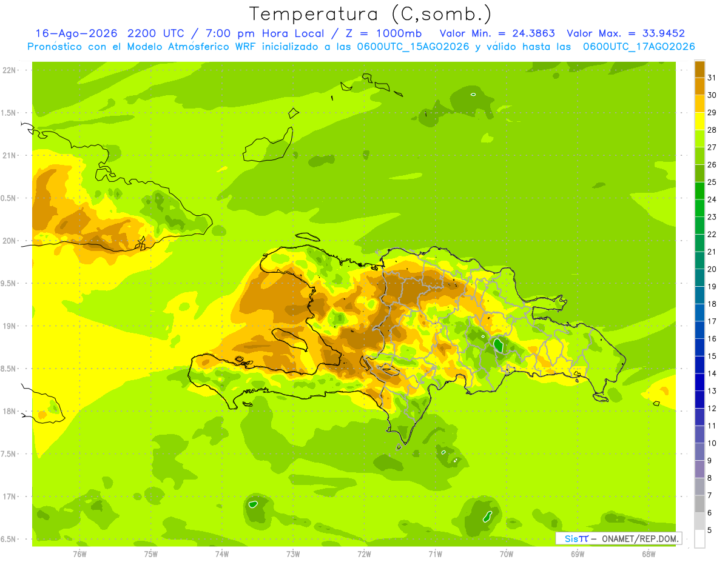
Task: Click the lime swatch between labels 27 and 28
Action: coord(699,139)
